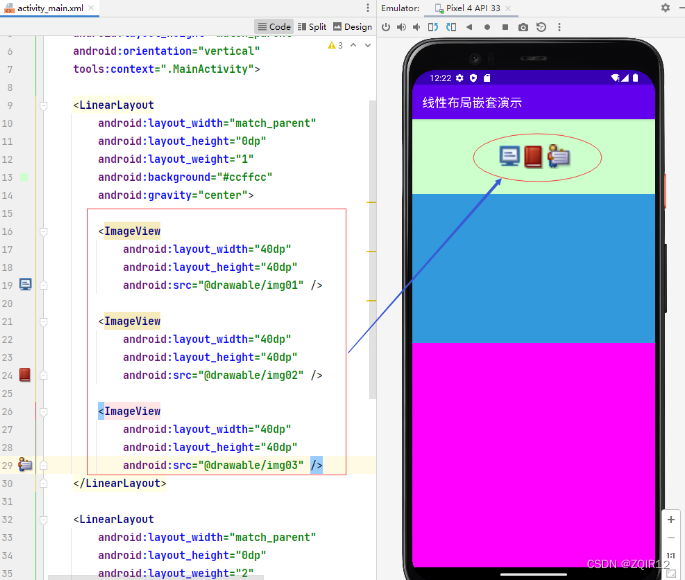This screenshot has width=685, height=580.
Task: Tap monitor image in emulator screen
Action: click(x=509, y=157)
